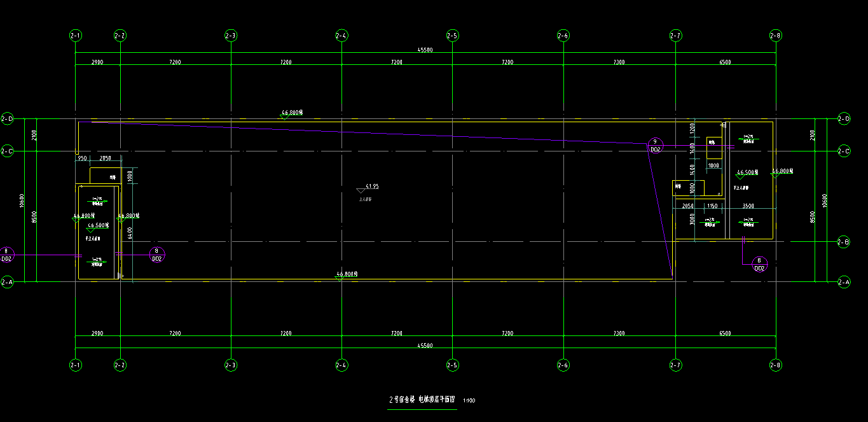Screen dimensions: 868x422
Task: Click the 950 dimension text
Action: tap(82, 158)
